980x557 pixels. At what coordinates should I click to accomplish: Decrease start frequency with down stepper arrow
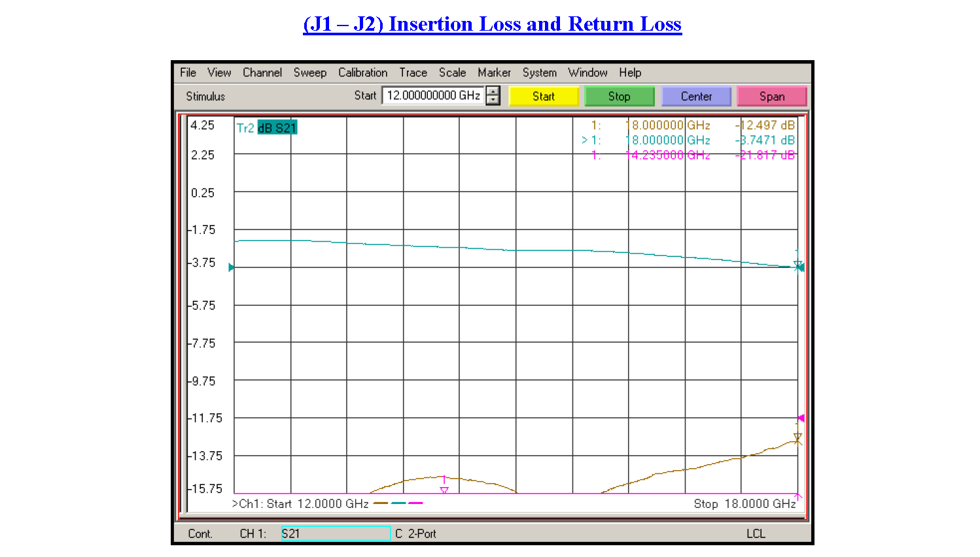point(493,100)
